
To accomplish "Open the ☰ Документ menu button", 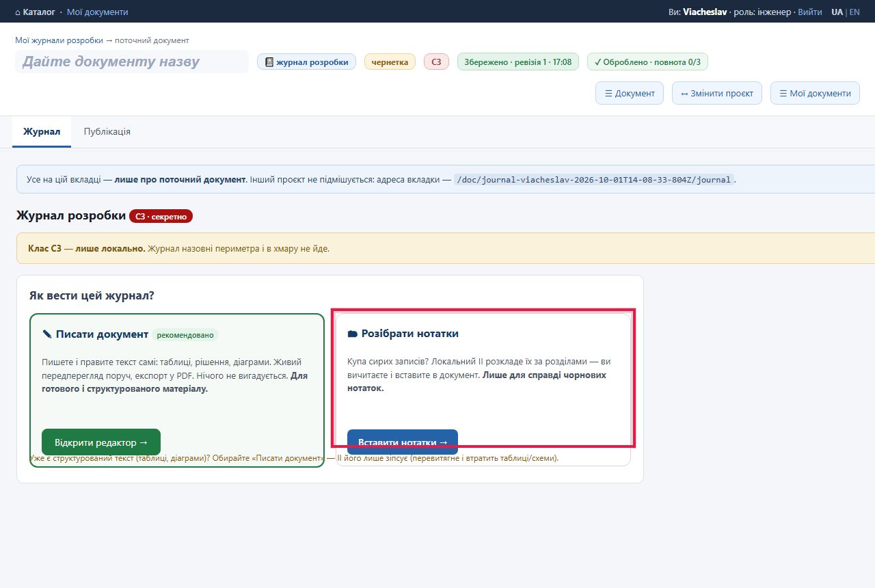I will [630, 93].
